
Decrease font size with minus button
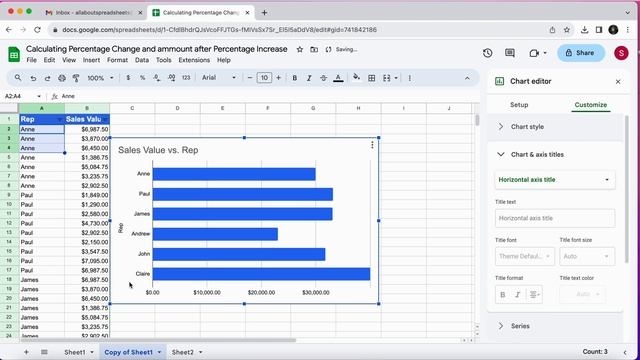coord(250,78)
